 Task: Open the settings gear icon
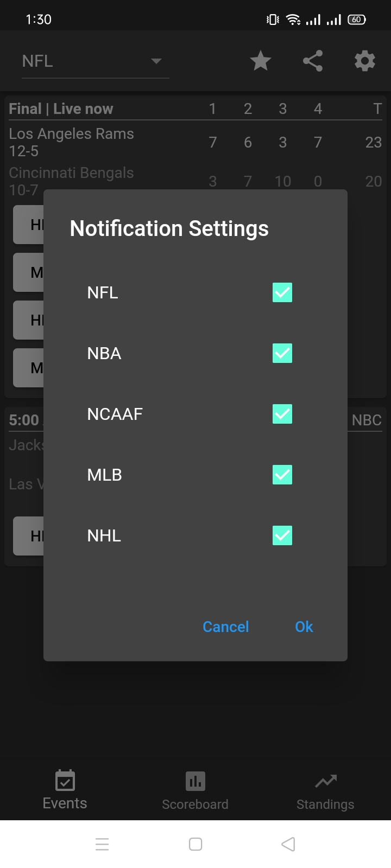365,61
